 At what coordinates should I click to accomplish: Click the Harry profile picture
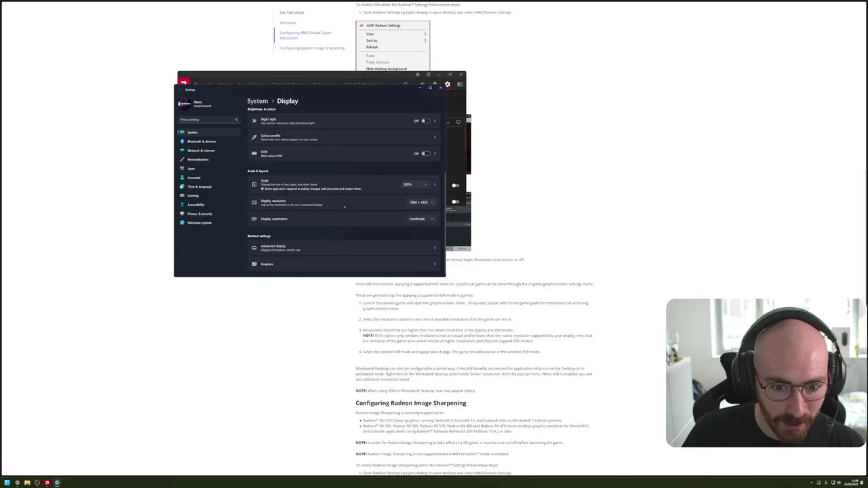[x=184, y=104]
